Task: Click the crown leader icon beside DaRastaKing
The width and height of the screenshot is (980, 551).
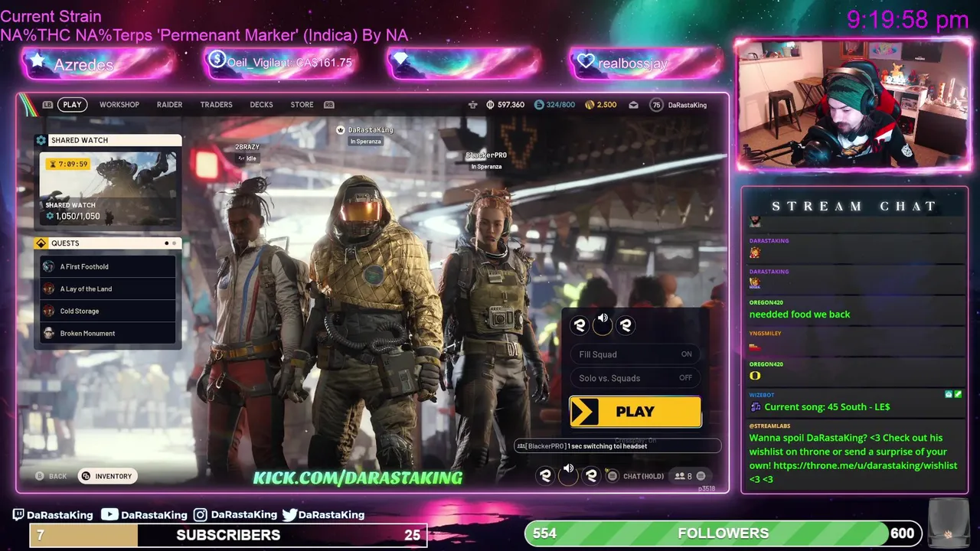Action: click(x=341, y=130)
